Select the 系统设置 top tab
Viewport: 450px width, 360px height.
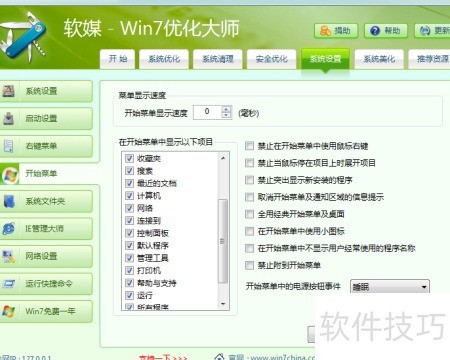(325, 59)
